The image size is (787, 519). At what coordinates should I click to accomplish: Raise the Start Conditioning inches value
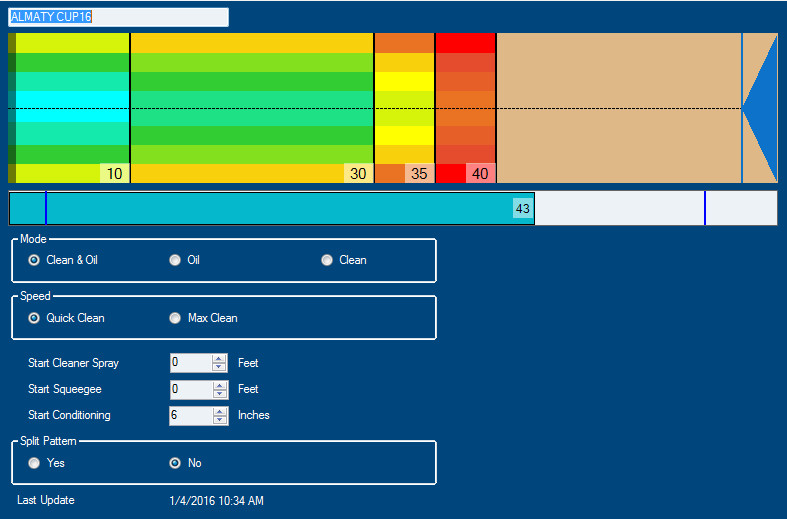(x=219, y=410)
